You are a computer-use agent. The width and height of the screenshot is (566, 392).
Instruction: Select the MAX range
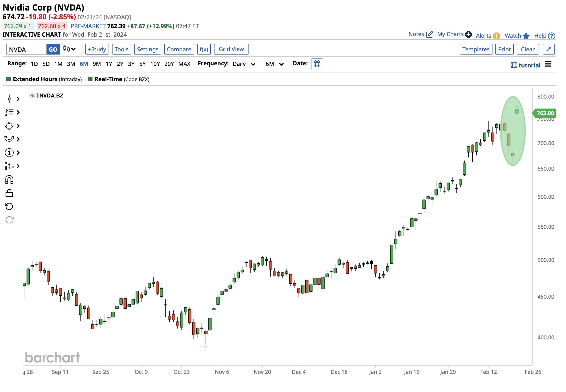(184, 64)
